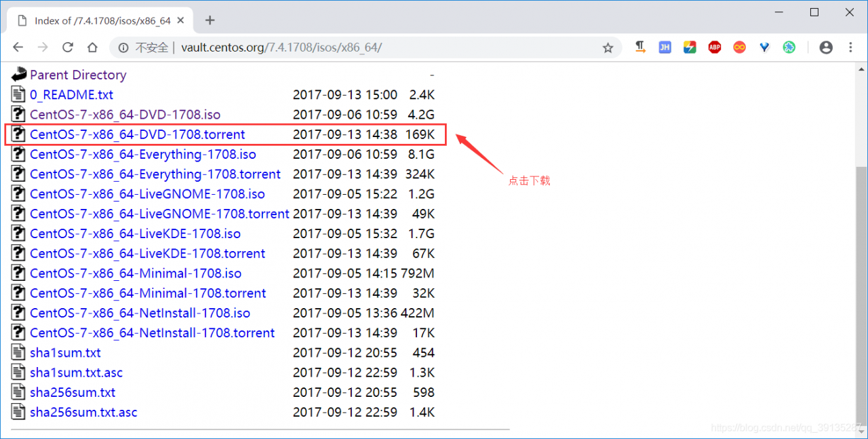Image resolution: width=868 pixels, height=439 pixels.
Task: Click the address bar URL
Action: pos(281,47)
